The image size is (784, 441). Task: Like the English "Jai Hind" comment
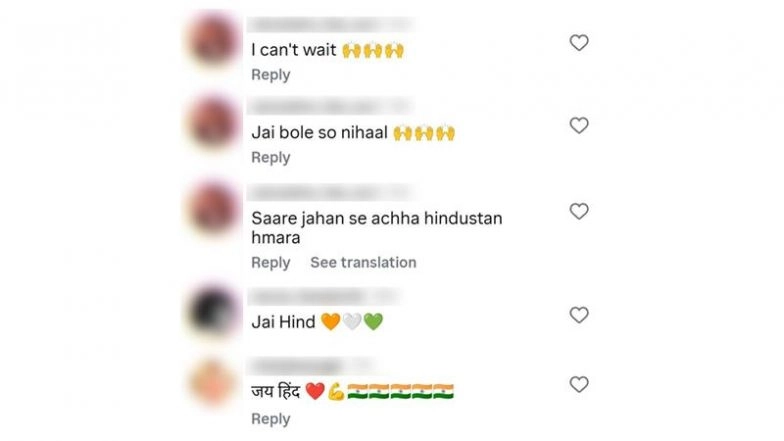click(x=579, y=315)
